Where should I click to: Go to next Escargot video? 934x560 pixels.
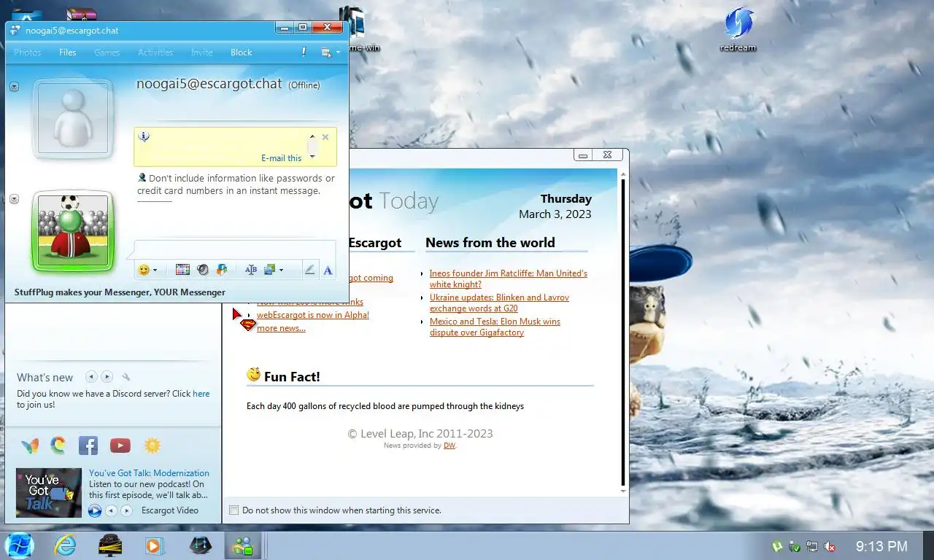tap(127, 510)
